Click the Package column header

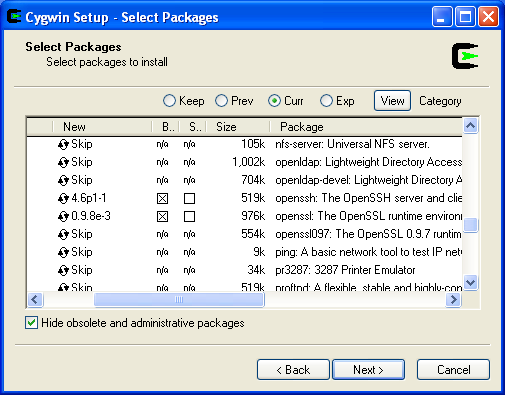click(x=366, y=127)
